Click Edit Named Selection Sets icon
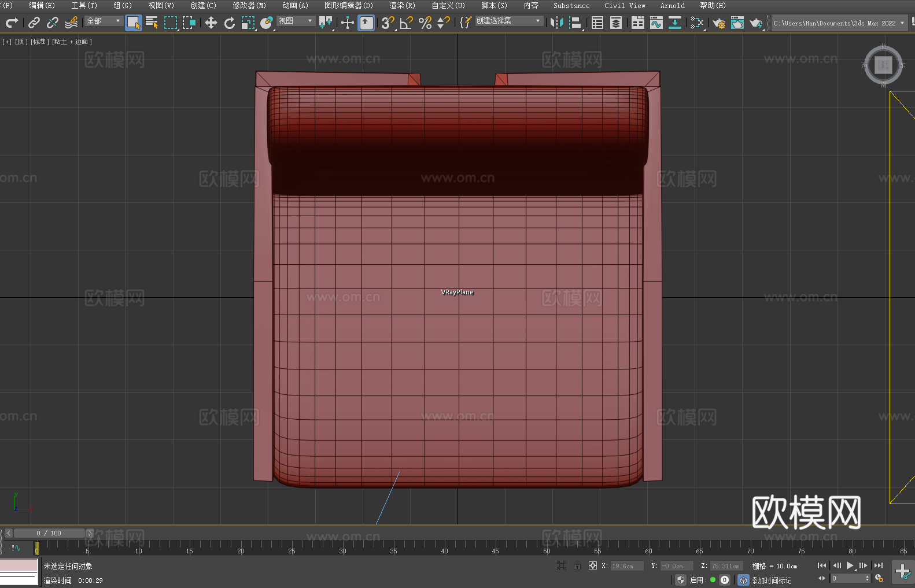Viewport: 915px width, 588px height. [x=466, y=23]
